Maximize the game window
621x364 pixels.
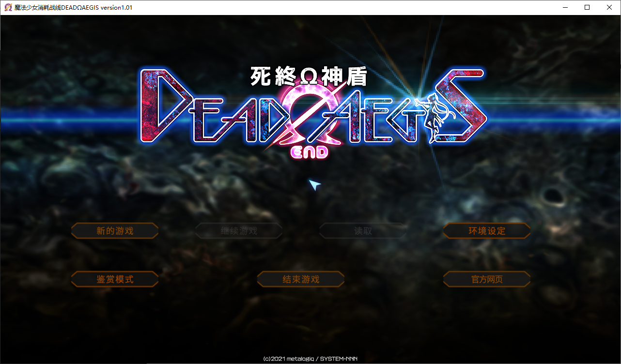click(x=587, y=7)
